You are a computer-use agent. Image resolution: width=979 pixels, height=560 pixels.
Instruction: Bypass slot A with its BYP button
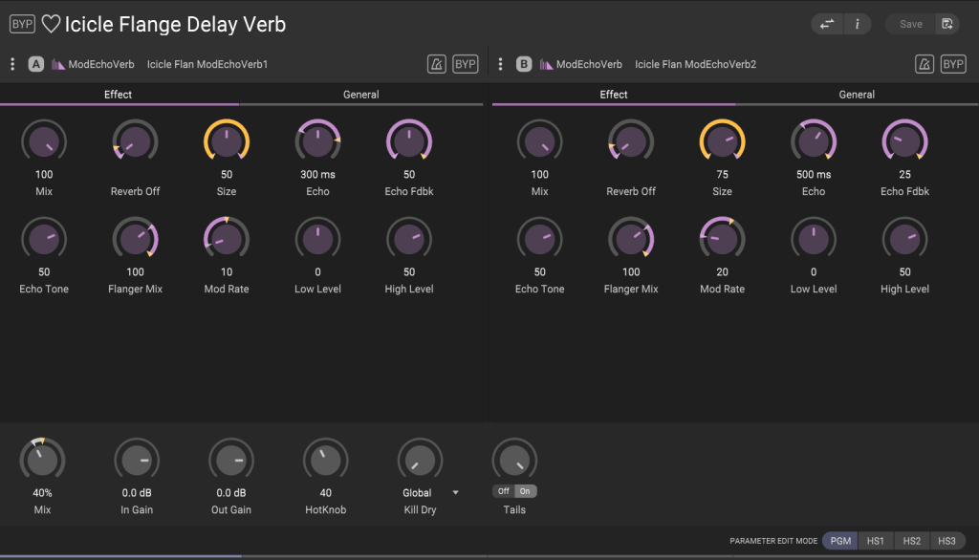[466, 64]
